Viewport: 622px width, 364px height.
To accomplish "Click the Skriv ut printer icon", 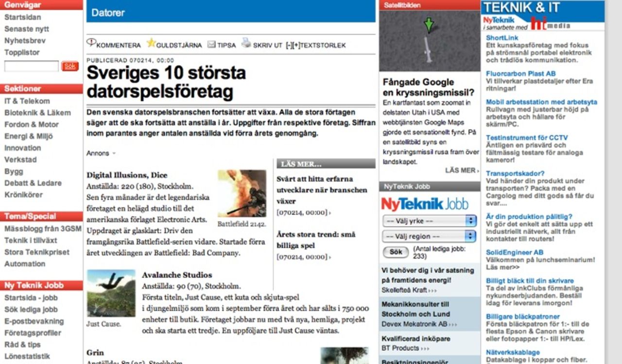I will click(x=246, y=43).
